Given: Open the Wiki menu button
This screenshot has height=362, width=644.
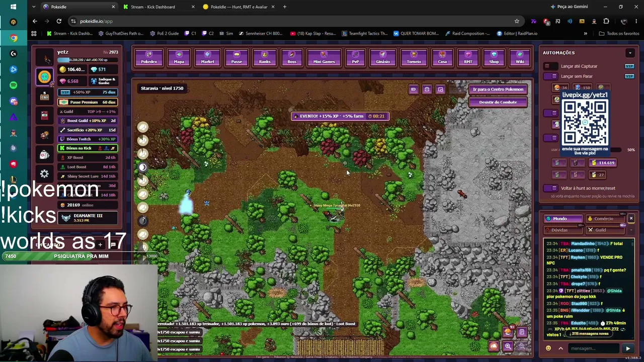Looking at the screenshot, I should click(520, 58).
